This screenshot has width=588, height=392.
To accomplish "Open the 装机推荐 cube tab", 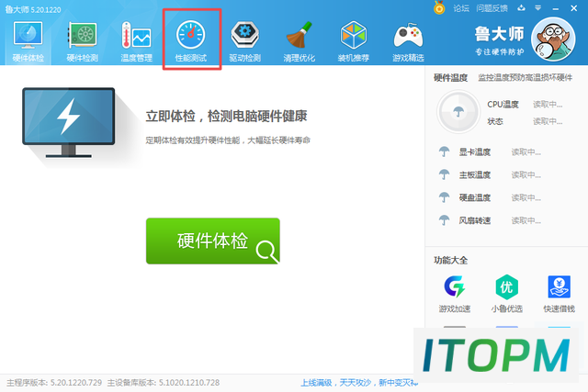I will tap(353, 41).
